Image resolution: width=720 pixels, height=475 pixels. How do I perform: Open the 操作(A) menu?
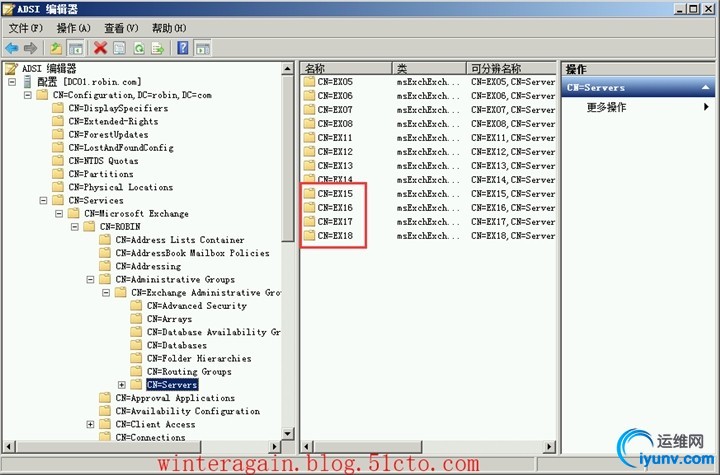point(73,28)
